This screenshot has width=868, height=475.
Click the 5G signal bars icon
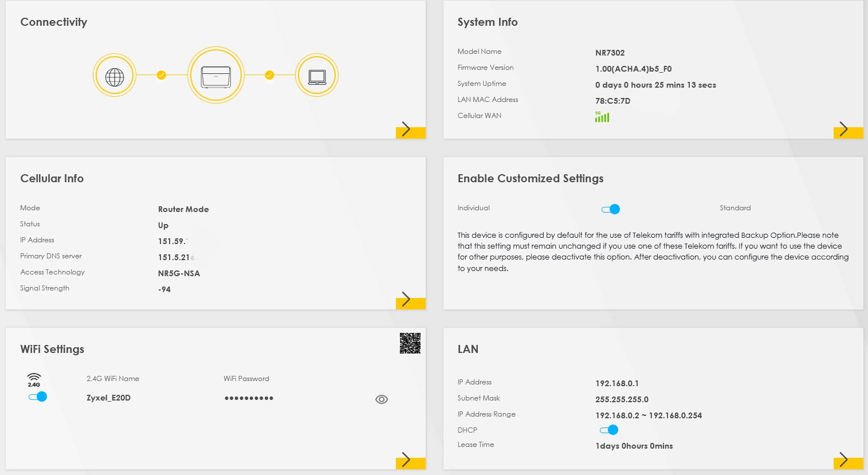[602, 117]
